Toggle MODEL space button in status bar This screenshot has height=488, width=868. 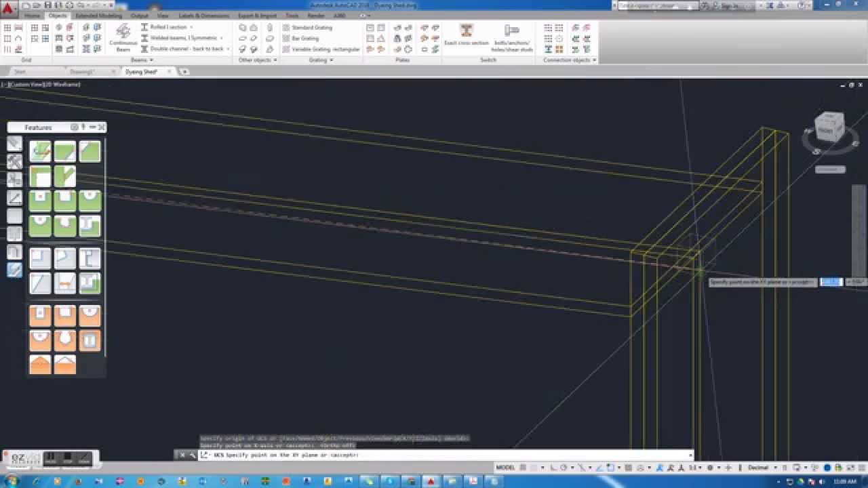click(x=506, y=468)
